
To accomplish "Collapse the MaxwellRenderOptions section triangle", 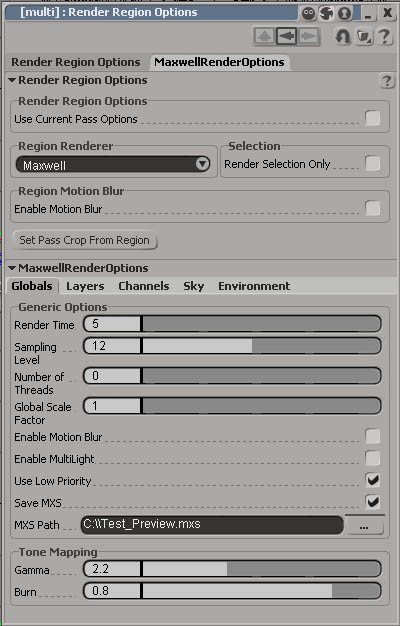I will tap(12, 268).
